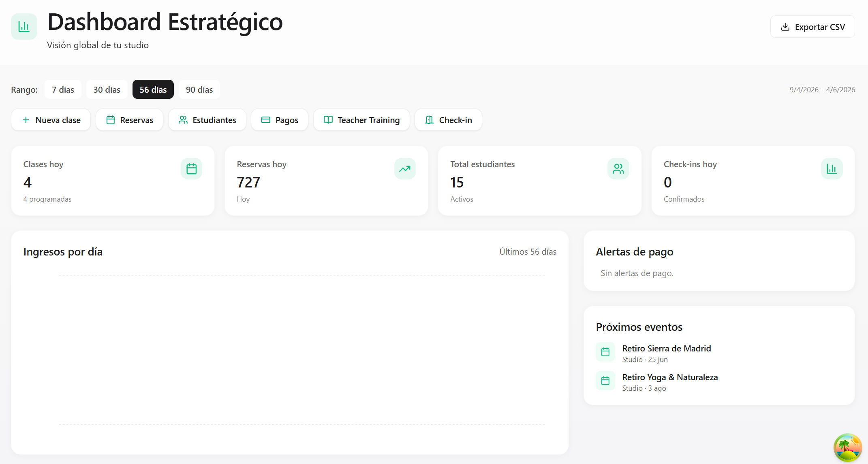
Task: Click the Clases hoy value 4
Action: tap(28, 182)
